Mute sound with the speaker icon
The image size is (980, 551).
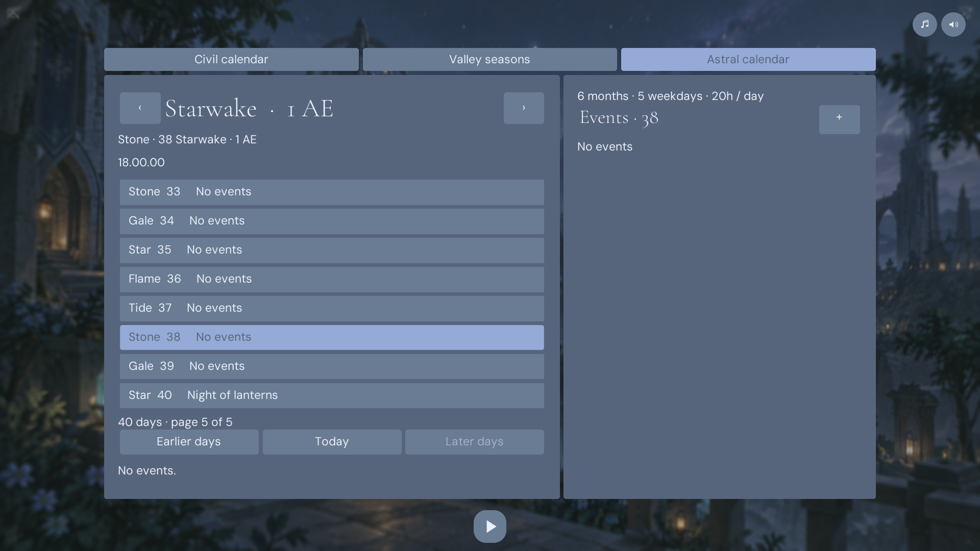coord(953,24)
